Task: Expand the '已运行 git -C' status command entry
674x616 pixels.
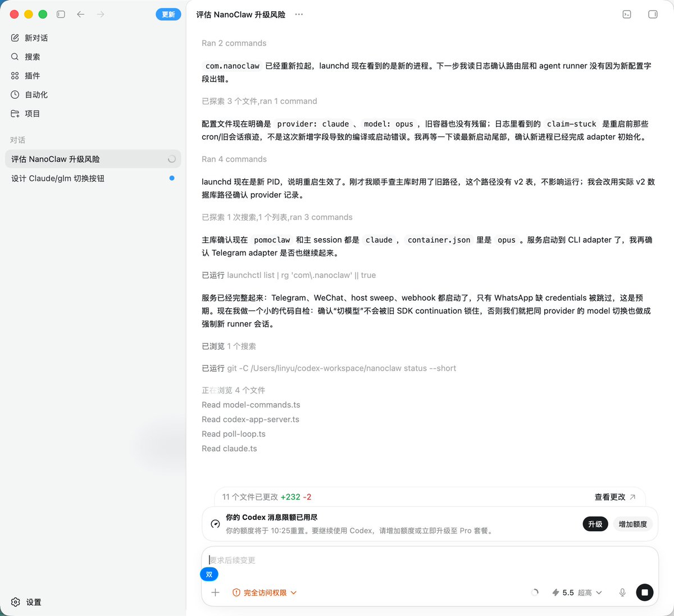Action: pos(329,368)
